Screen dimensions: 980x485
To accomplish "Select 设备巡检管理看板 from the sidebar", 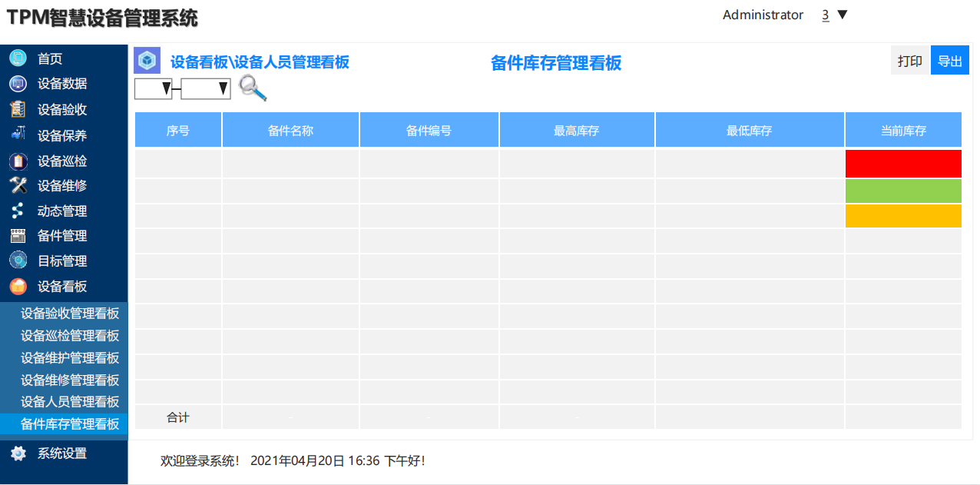I will 70,336.
